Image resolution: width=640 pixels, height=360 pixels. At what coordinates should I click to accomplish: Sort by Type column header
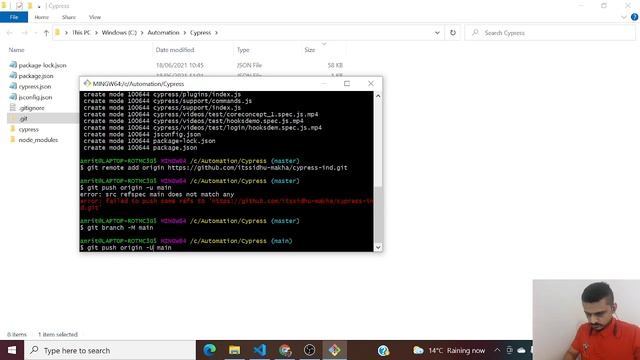click(243, 50)
